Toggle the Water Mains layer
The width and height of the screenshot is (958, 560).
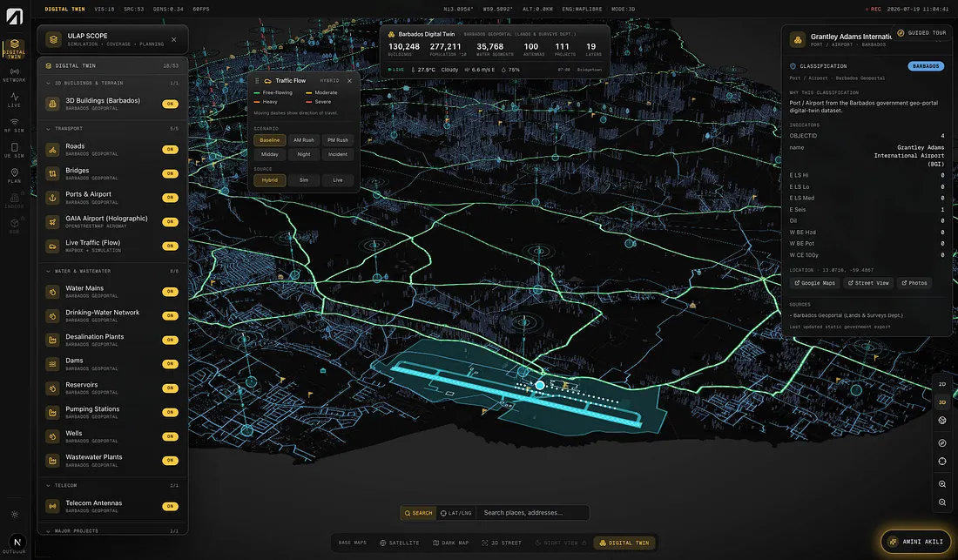[170, 291]
